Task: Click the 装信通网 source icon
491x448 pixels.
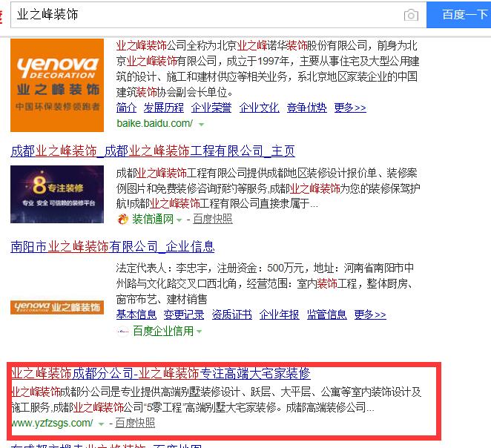Action: coord(123,219)
